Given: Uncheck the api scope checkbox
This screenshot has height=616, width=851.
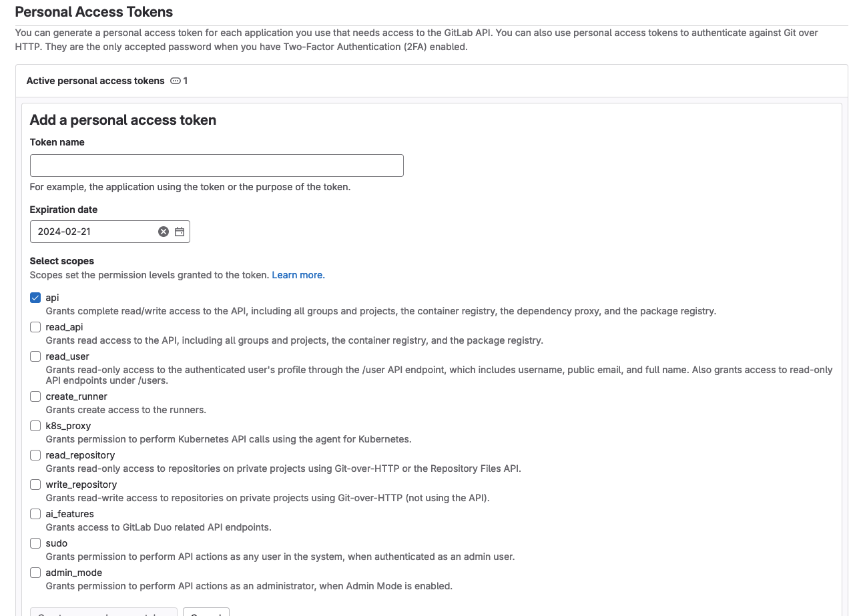Looking at the screenshot, I should point(35,298).
